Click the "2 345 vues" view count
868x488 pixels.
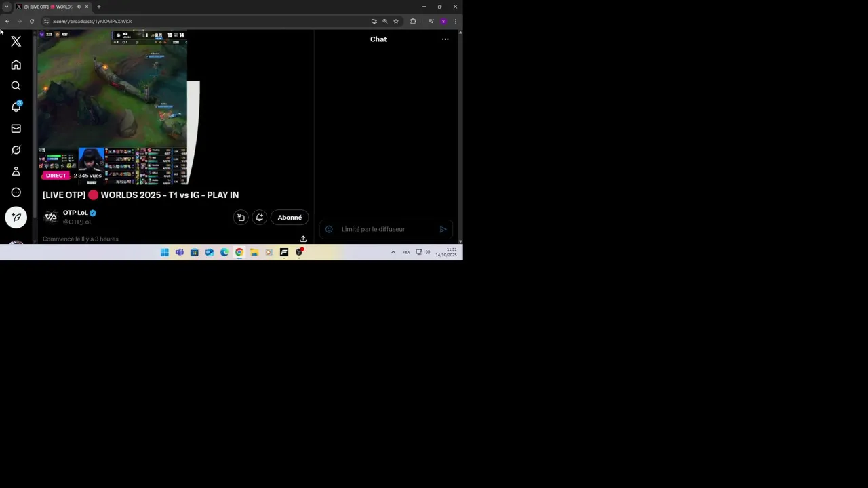[87, 176]
